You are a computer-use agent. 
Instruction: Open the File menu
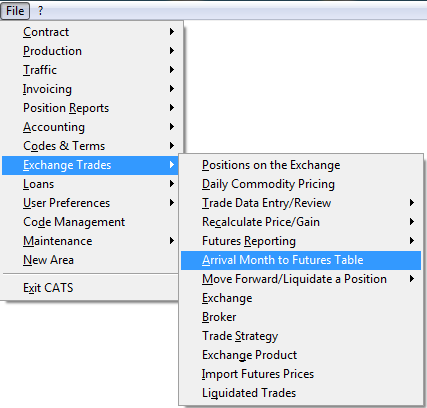click(x=15, y=11)
